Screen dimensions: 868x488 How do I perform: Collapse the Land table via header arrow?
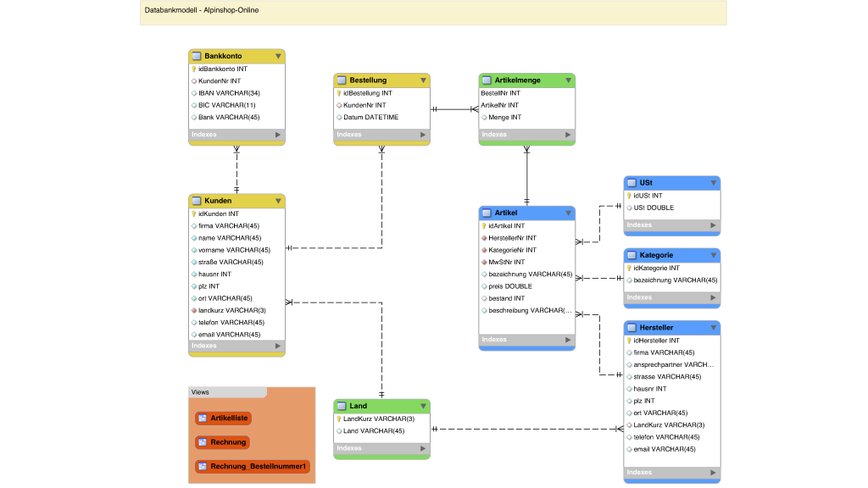(x=423, y=406)
